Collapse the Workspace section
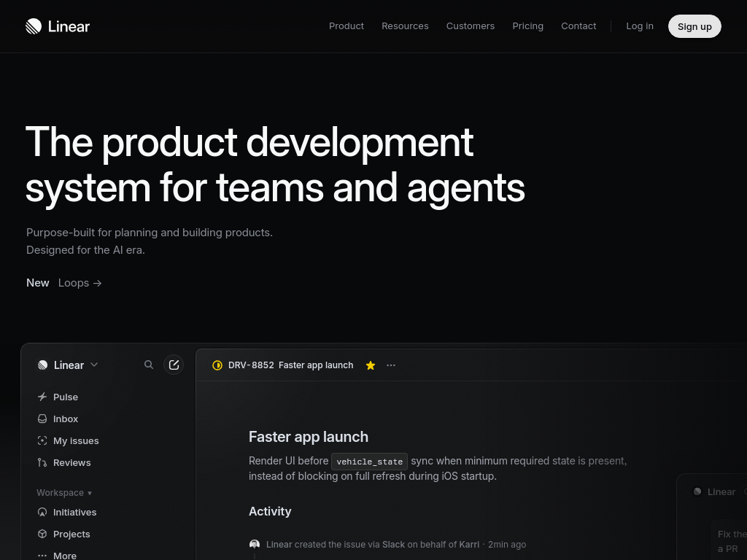Viewport: 747px width, 560px height. pyautogui.click(x=64, y=492)
